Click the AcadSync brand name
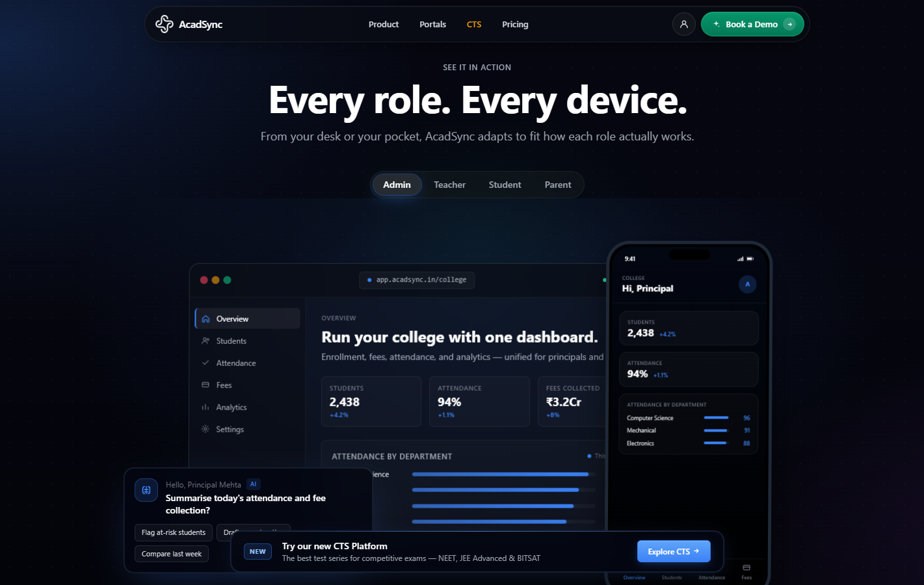The height and width of the screenshot is (585, 924). pyautogui.click(x=201, y=25)
